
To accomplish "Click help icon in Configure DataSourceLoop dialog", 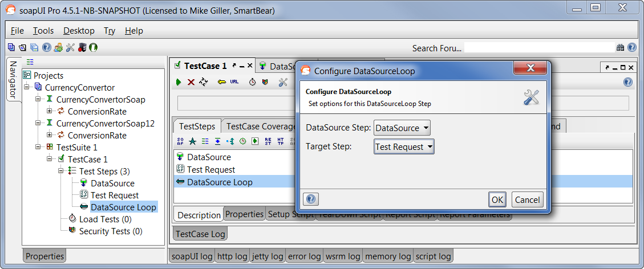I will (311, 199).
